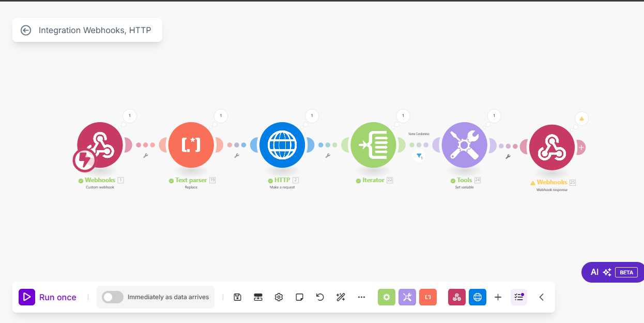Open the HTTP Make a request module

282,145
